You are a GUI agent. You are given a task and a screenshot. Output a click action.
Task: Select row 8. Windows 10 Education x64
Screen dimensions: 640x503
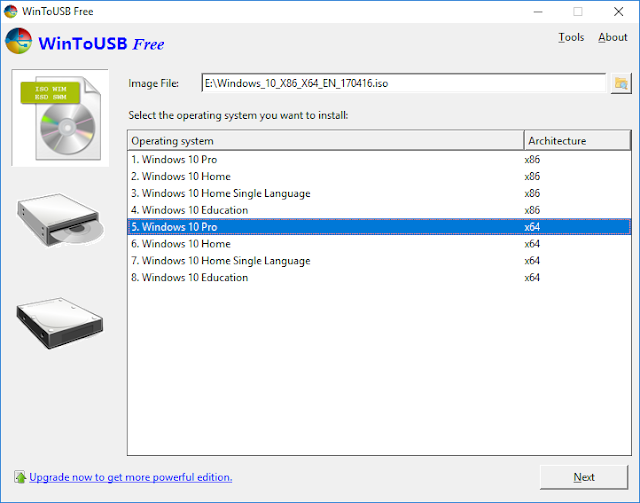(379, 277)
